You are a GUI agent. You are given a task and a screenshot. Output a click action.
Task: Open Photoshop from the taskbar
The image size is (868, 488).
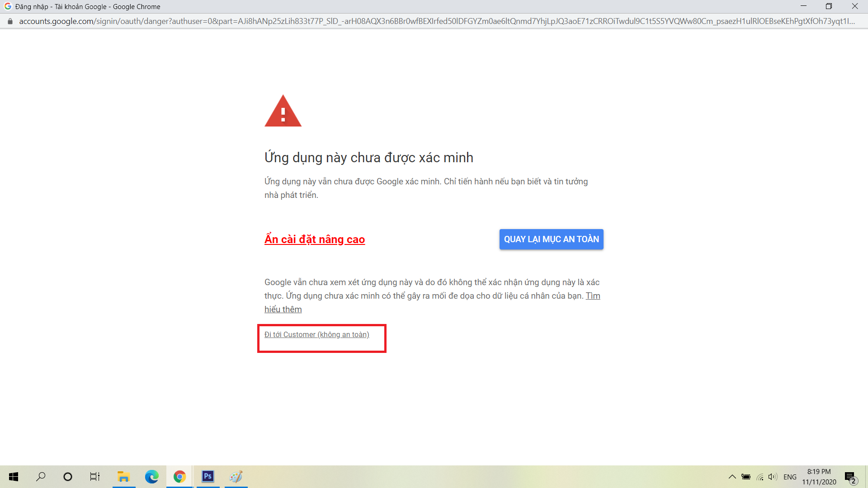coord(208,477)
